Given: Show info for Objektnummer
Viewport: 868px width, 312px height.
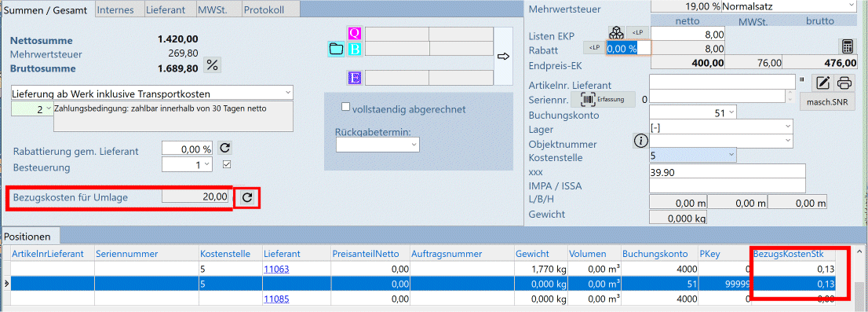Looking at the screenshot, I should coord(640,141).
